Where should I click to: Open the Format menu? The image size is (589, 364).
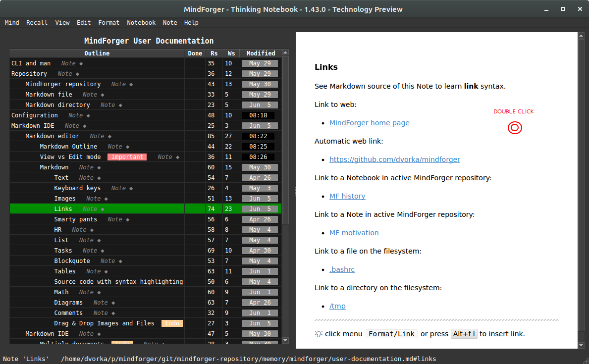coord(108,23)
